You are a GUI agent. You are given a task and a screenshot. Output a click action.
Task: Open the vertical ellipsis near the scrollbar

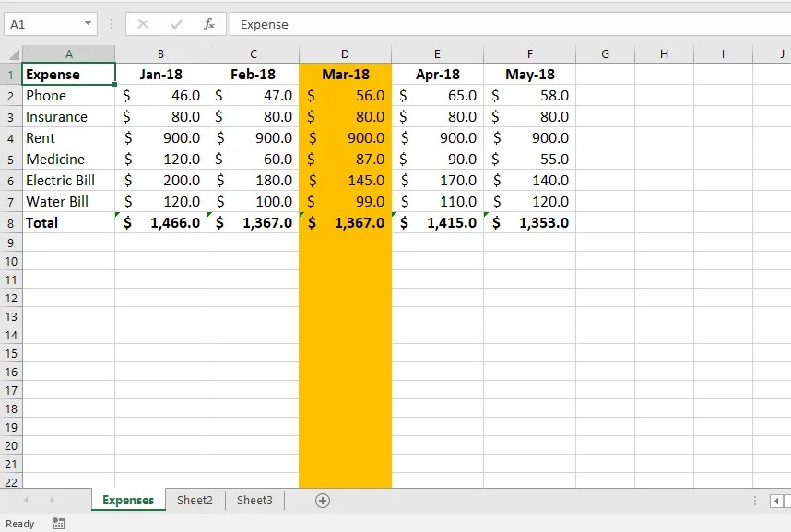754,500
